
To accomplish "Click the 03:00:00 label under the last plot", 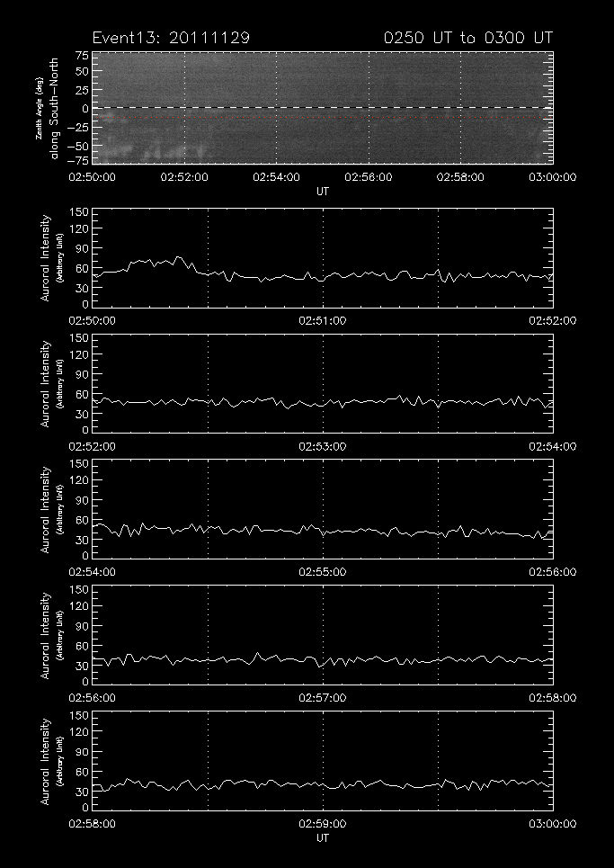I will click(x=553, y=824).
